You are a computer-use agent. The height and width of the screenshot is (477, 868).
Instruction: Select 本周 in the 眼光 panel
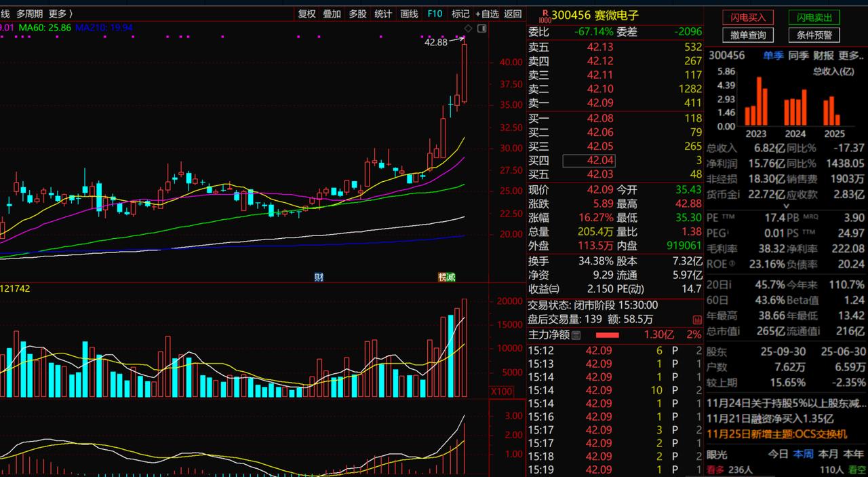(803, 454)
